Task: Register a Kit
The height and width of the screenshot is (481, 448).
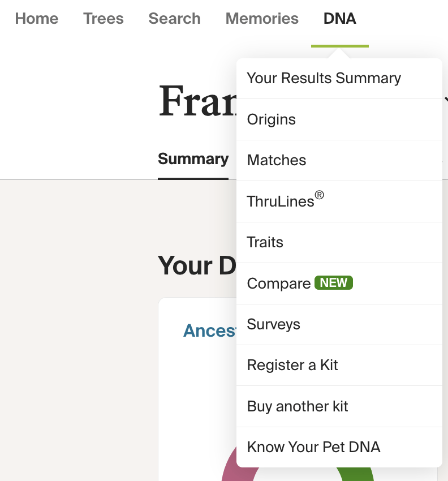Action: click(292, 365)
